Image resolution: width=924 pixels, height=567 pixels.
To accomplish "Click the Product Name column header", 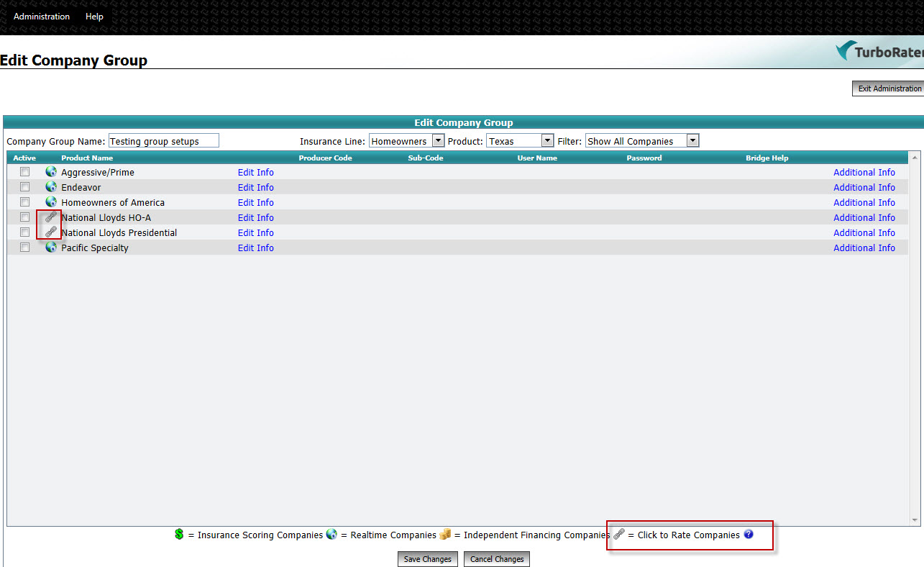I will coord(87,158).
